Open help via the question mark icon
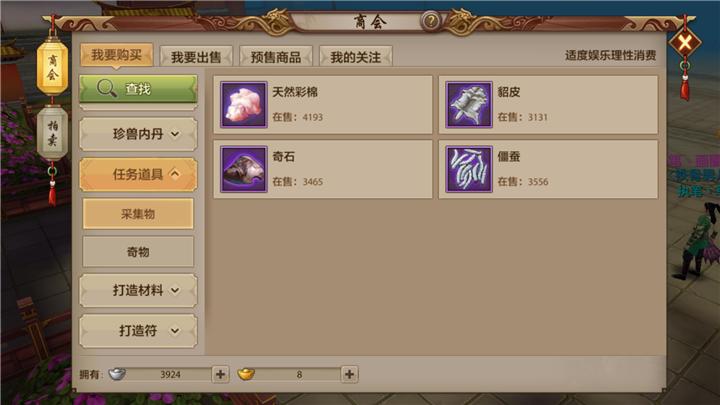Image resolution: width=720 pixels, height=405 pixels. point(431,21)
